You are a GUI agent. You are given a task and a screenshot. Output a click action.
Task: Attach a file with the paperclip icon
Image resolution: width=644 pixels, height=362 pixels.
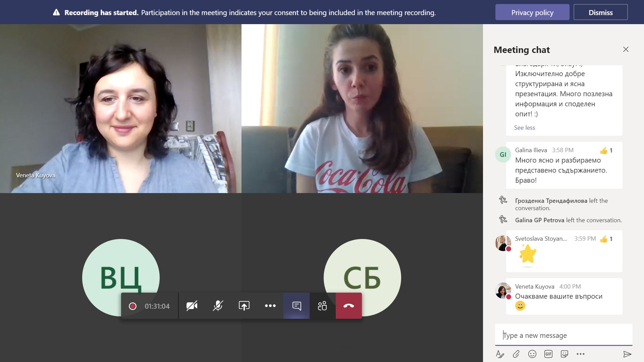[516, 354]
